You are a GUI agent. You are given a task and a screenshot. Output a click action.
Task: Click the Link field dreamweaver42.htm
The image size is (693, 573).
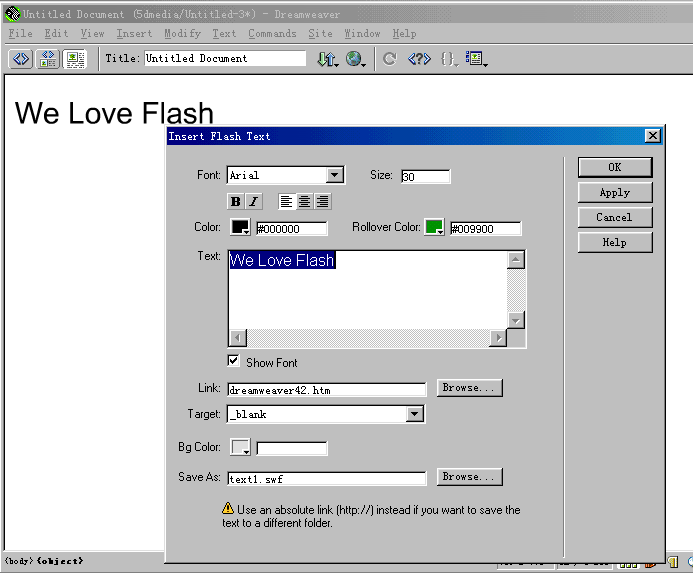tap(327, 390)
